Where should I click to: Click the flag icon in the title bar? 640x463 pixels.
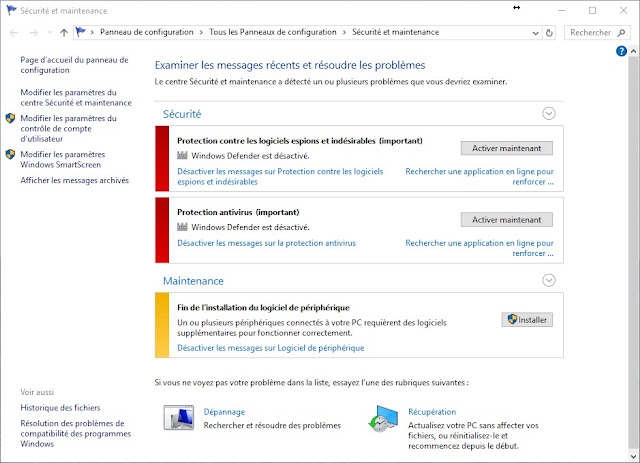[x=11, y=10]
